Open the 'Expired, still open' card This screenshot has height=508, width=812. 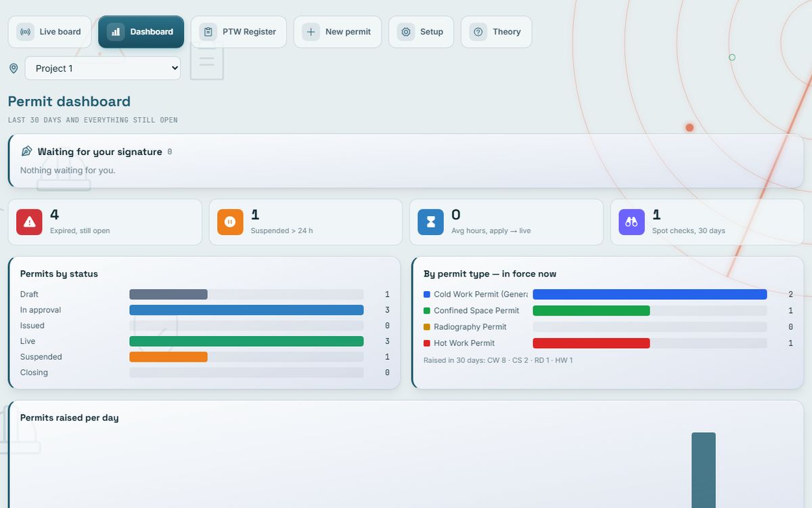105,222
